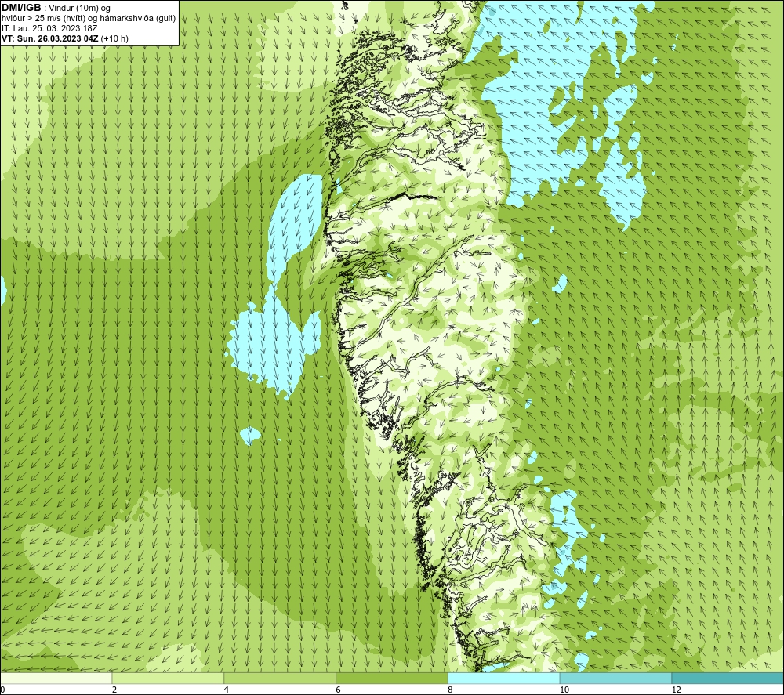Click the legend scale label '4'
The width and height of the screenshot is (784, 695).
pos(227,690)
